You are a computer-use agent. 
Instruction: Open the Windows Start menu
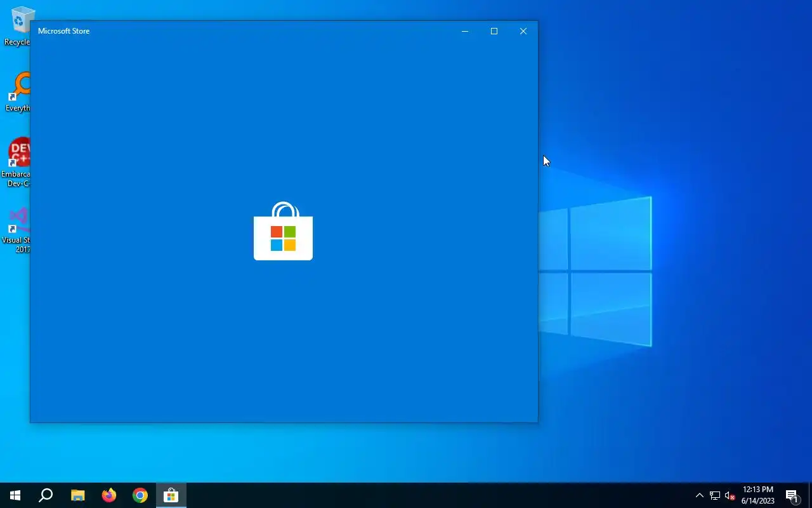pyautogui.click(x=15, y=495)
